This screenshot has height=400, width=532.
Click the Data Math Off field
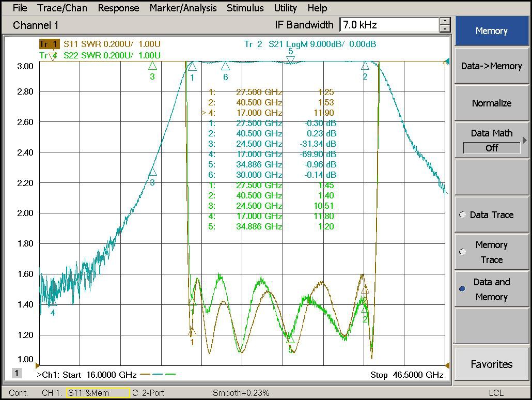(491, 148)
